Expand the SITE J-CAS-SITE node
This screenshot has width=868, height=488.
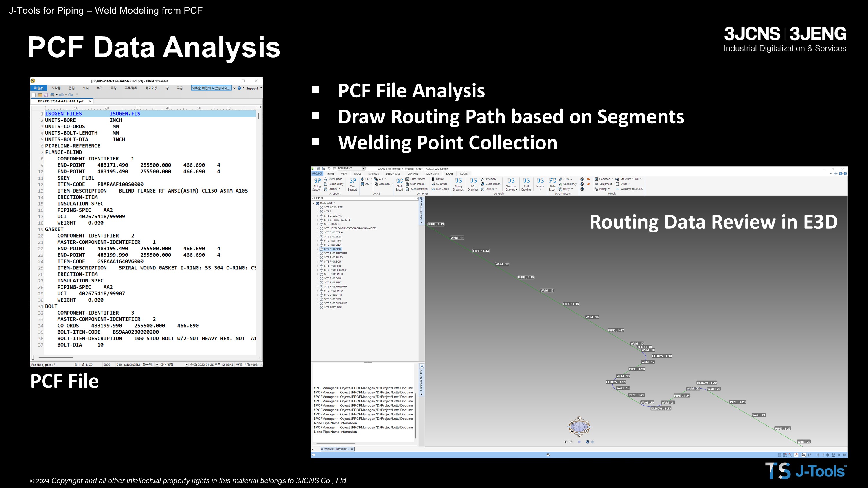tap(317, 208)
